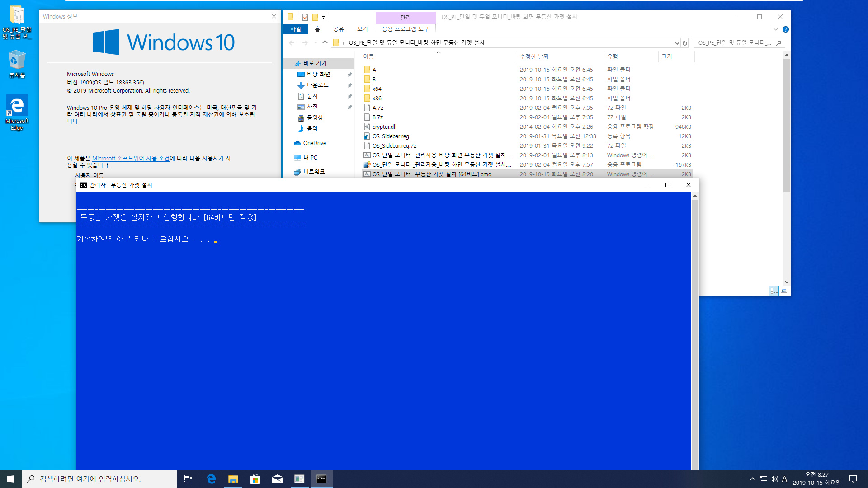This screenshot has height=488, width=868.
Task: Show hidden system tray icons
Action: pyautogui.click(x=752, y=479)
